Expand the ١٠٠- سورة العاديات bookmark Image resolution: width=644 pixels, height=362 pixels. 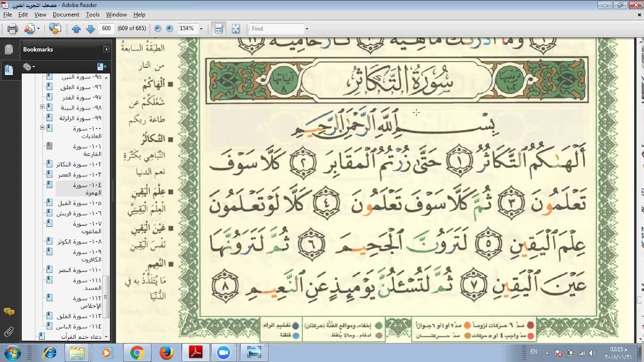click(x=42, y=128)
